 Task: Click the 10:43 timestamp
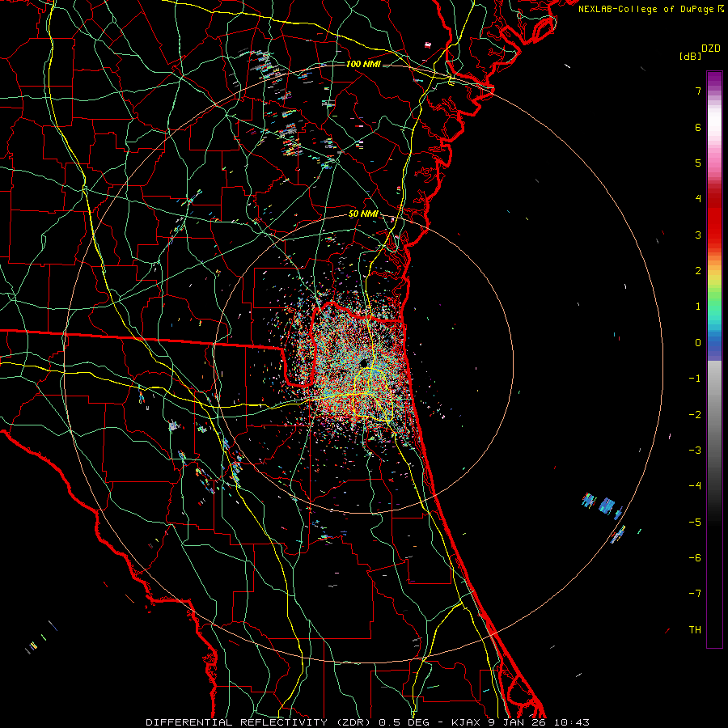(x=572, y=722)
